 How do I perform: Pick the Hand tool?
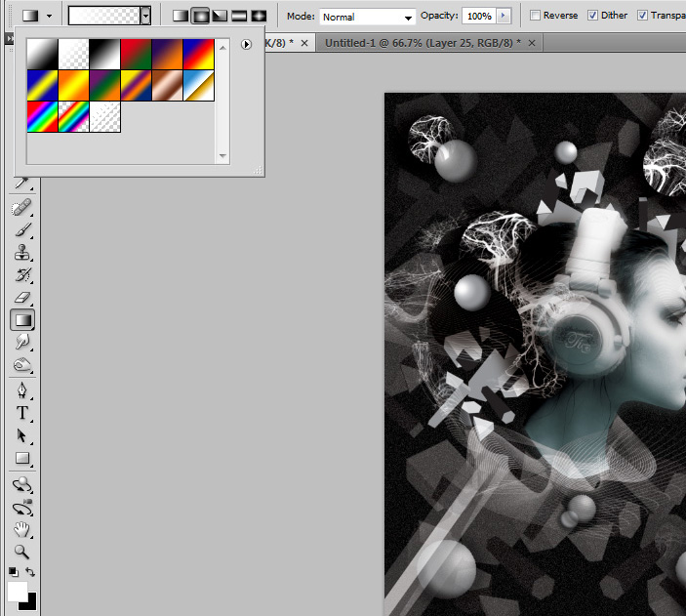click(x=21, y=529)
